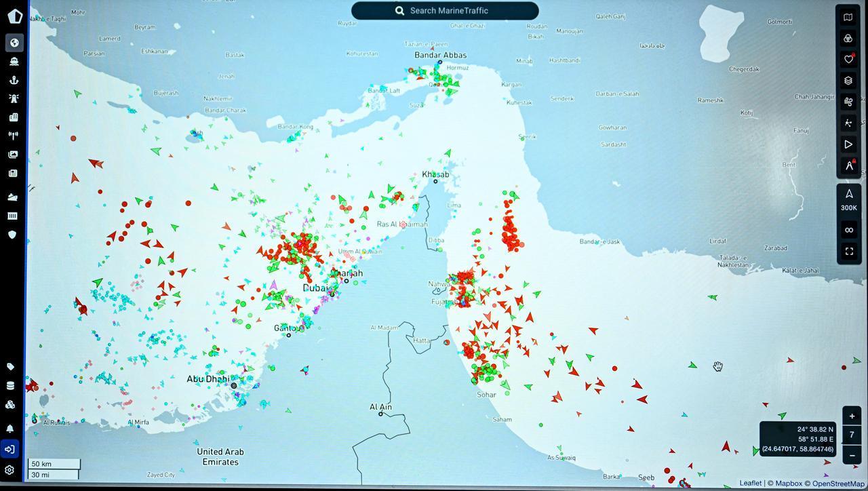Open the route planner icon with red badge
The width and height of the screenshot is (868, 491).
[848, 165]
